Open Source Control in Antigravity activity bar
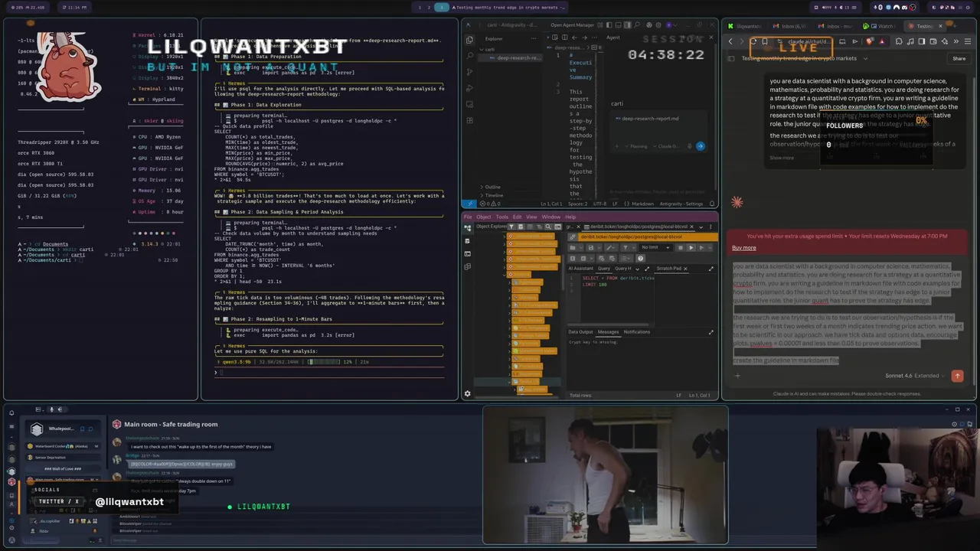This screenshot has height=551, width=980. click(x=469, y=72)
